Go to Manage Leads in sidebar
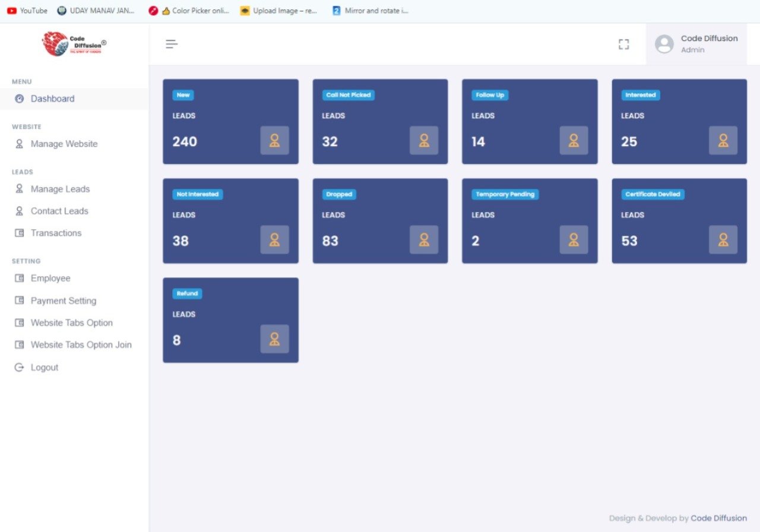760x532 pixels. click(60, 189)
